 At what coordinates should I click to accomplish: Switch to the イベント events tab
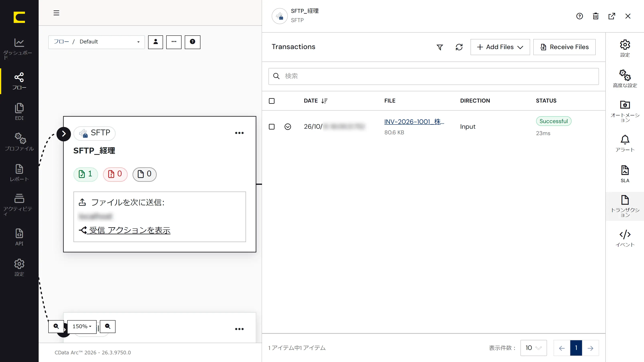[x=625, y=238]
